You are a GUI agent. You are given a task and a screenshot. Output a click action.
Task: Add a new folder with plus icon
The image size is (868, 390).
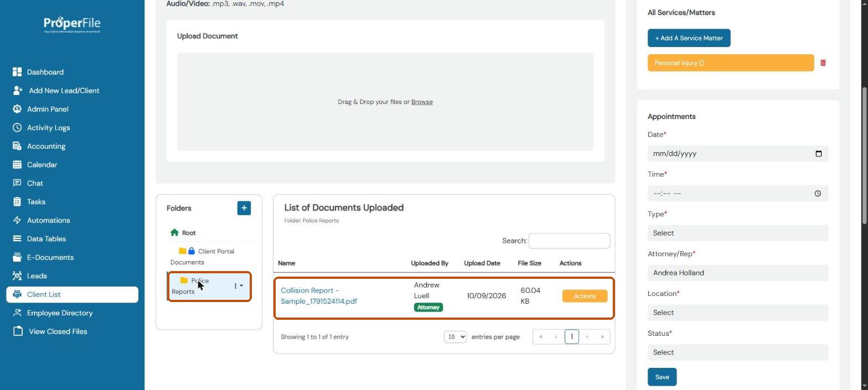tap(244, 208)
